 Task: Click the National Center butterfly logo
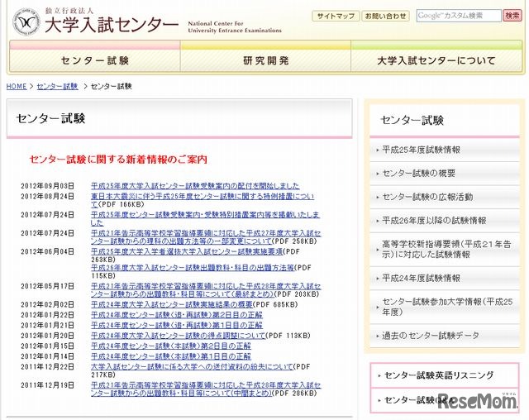click(x=26, y=21)
